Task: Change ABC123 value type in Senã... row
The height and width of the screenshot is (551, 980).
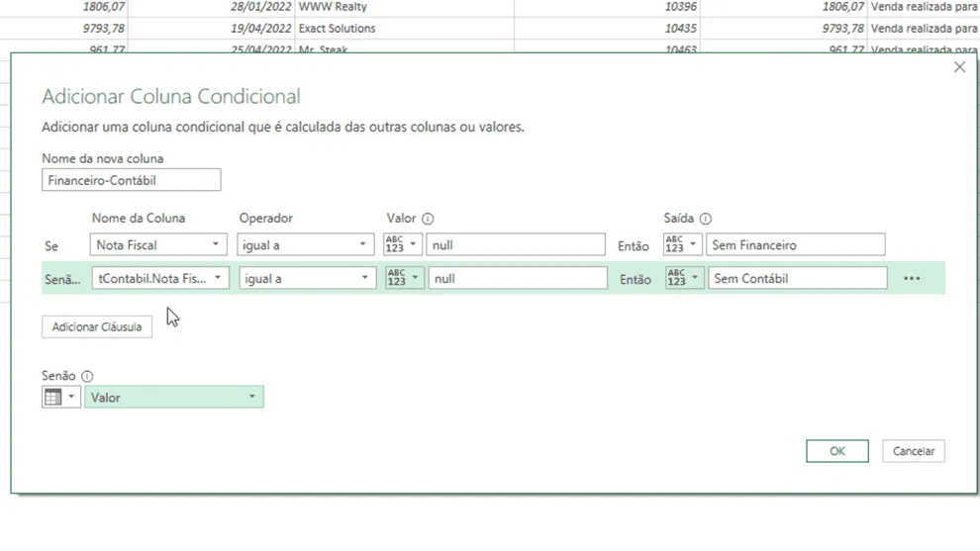Action: (x=405, y=278)
